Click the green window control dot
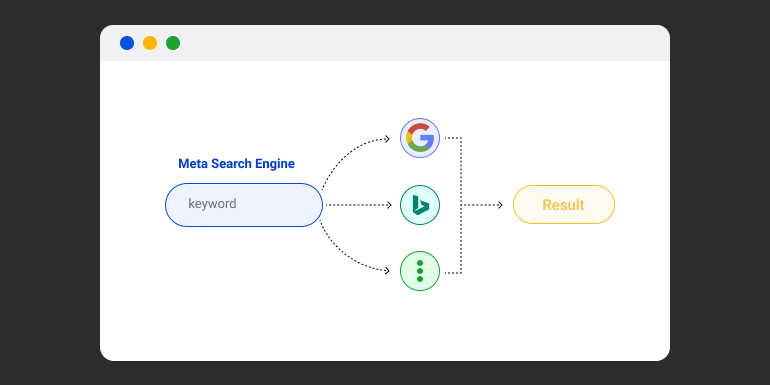Image resolution: width=770 pixels, height=385 pixels. [x=173, y=43]
